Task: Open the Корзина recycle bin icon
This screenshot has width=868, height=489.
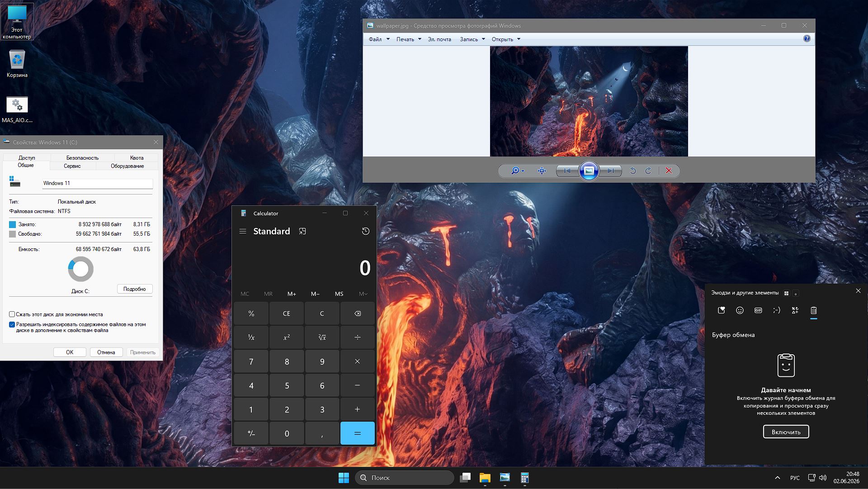Action: coord(17,64)
